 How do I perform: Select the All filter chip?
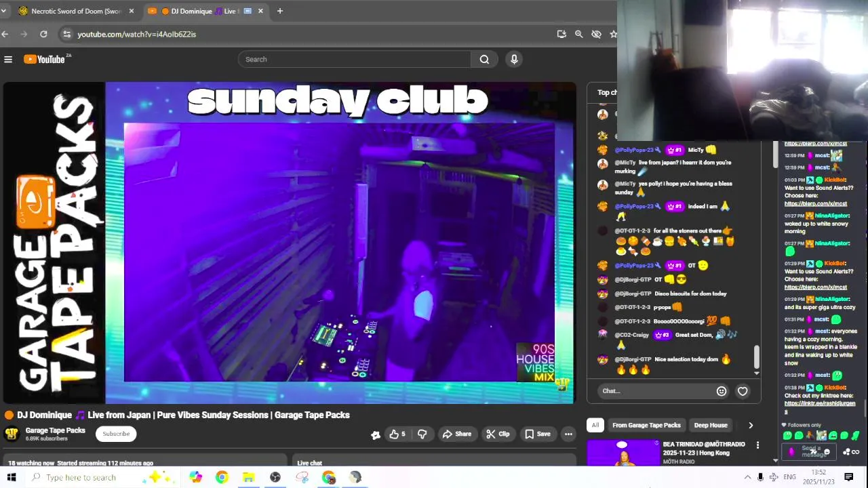(x=595, y=425)
